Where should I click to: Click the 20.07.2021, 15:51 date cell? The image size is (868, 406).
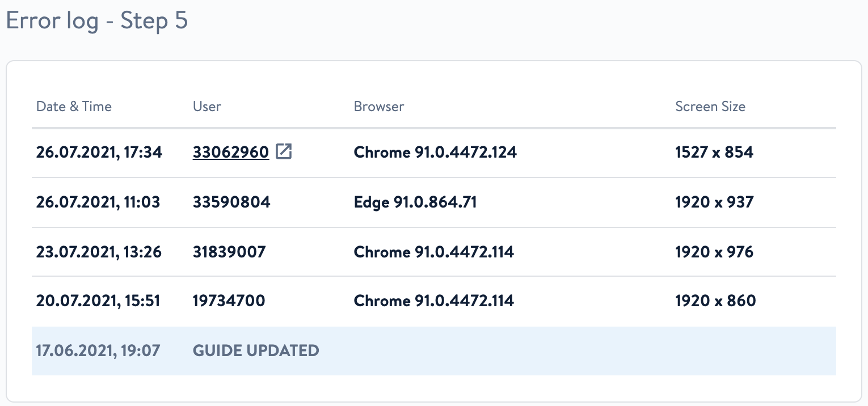[x=98, y=301]
